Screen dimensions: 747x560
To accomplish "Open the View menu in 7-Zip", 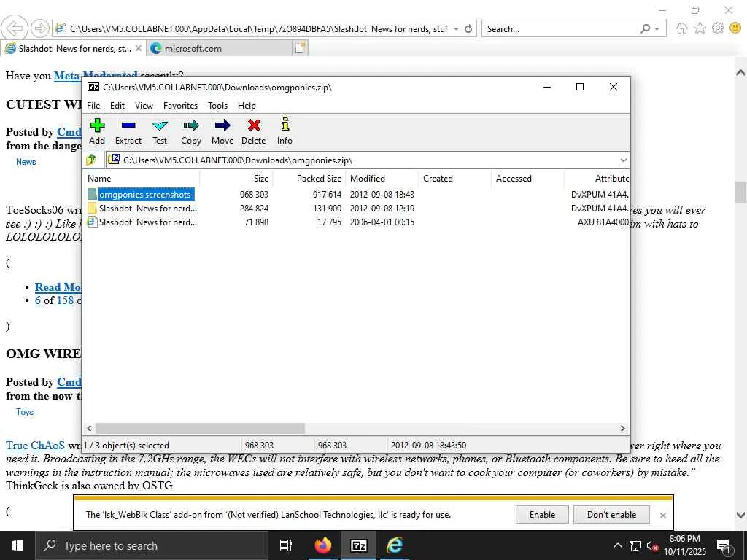I will 144,106.
